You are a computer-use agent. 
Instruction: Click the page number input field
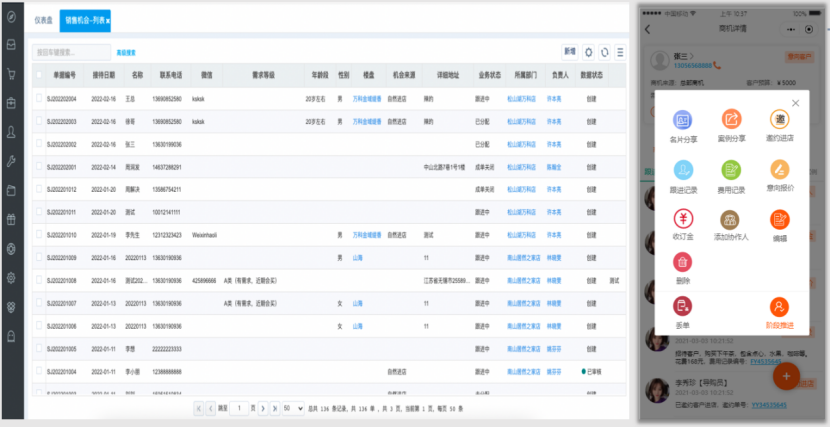[239, 408]
